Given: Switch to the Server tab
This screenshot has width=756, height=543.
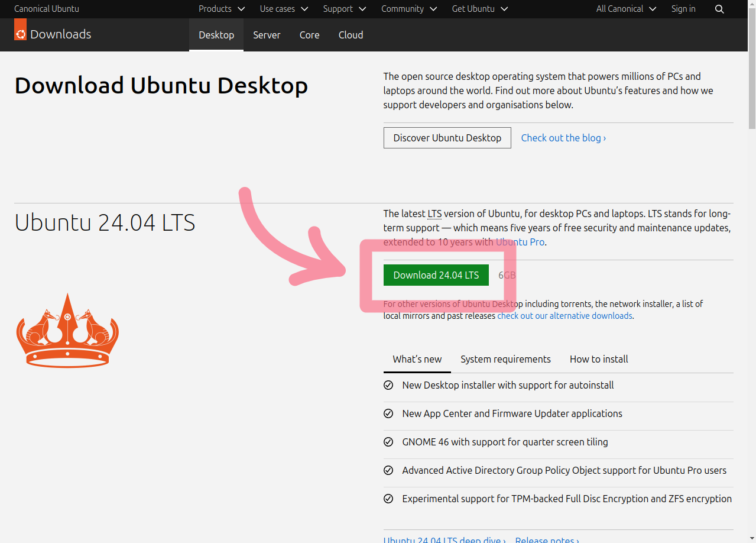Looking at the screenshot, I should pos(267,35).
